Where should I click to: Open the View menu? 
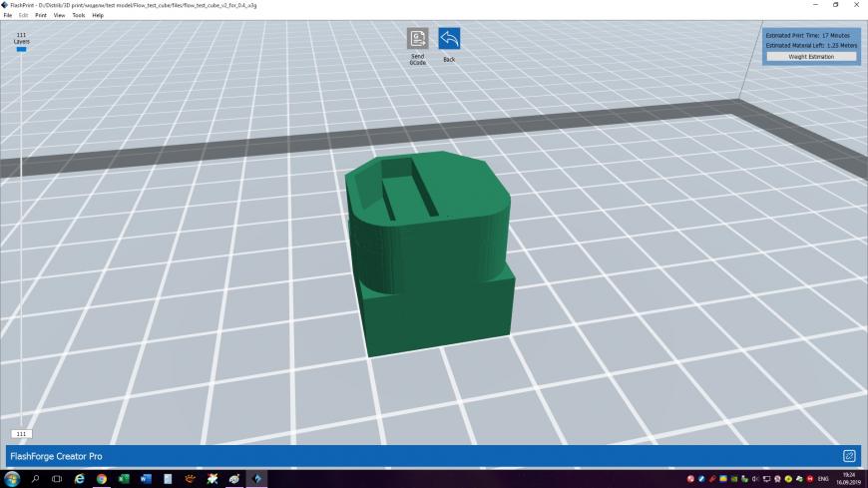59,16
